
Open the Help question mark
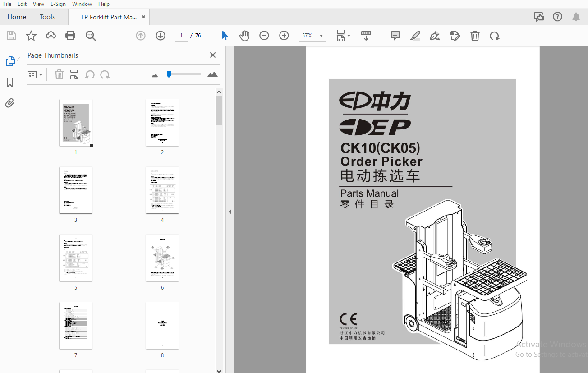click(557, 17)
